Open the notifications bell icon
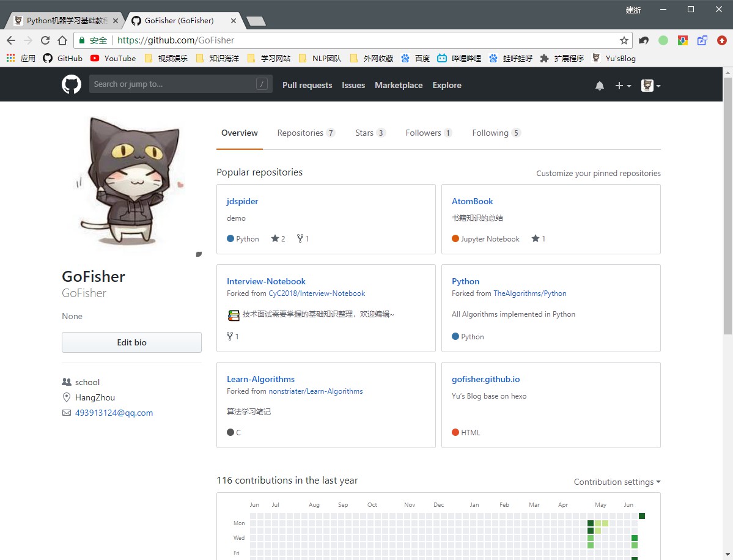The height and width of the screenshot is (560, 733). point(599,86)
